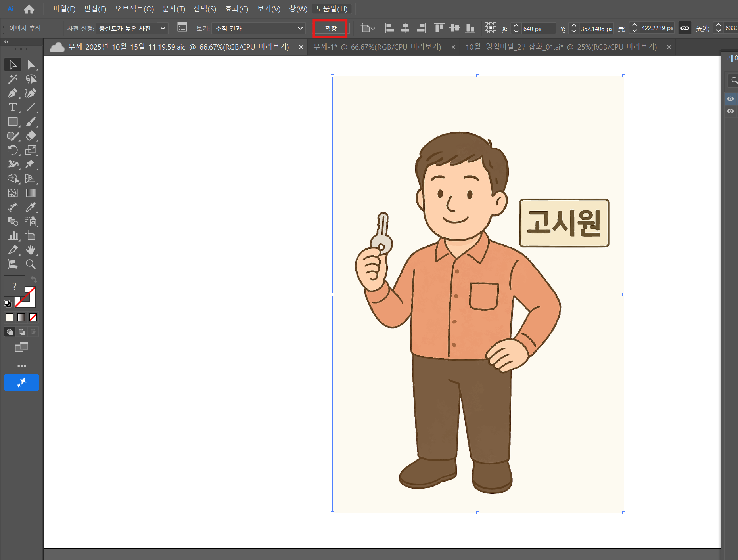This screenshot has height=560, width=738.
Task: Select the Rotate tool
Action: click(13, 150)
